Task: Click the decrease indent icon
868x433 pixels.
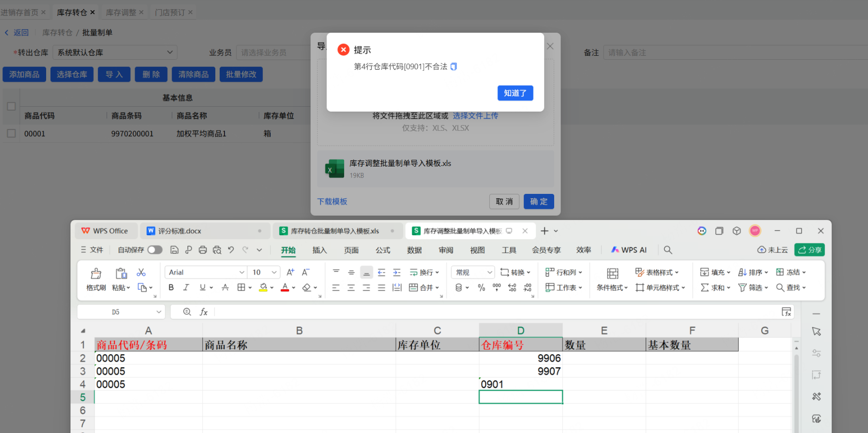Action: pos(382,272)
